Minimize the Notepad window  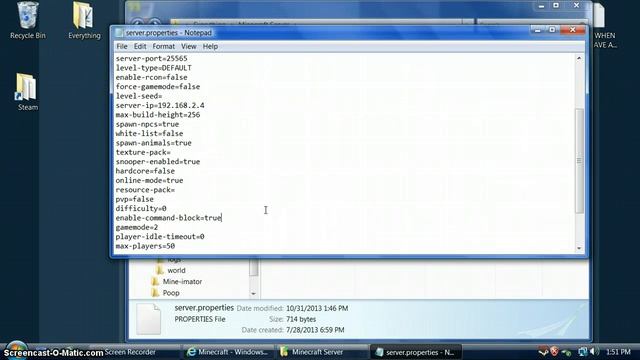tap(538, 30)
